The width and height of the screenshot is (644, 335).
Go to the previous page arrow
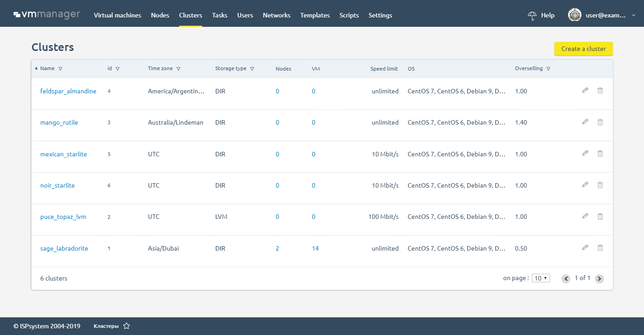(566, 279)
